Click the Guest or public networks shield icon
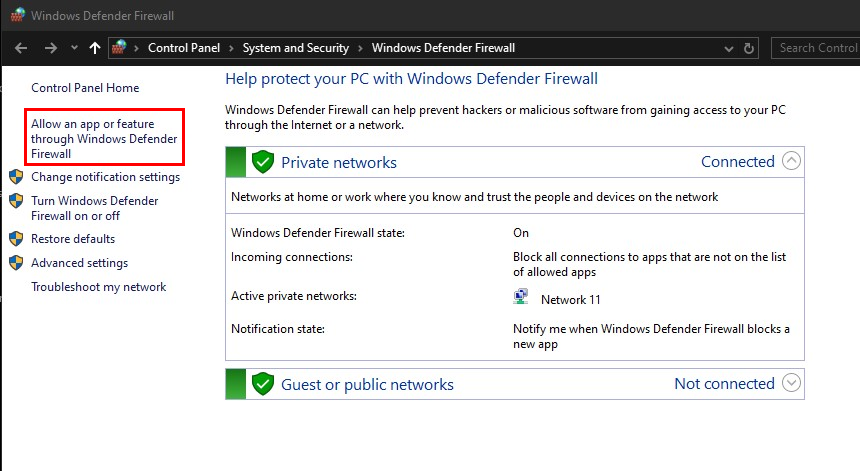The height and width of the screenshot is (471, 860). (263, 384)
